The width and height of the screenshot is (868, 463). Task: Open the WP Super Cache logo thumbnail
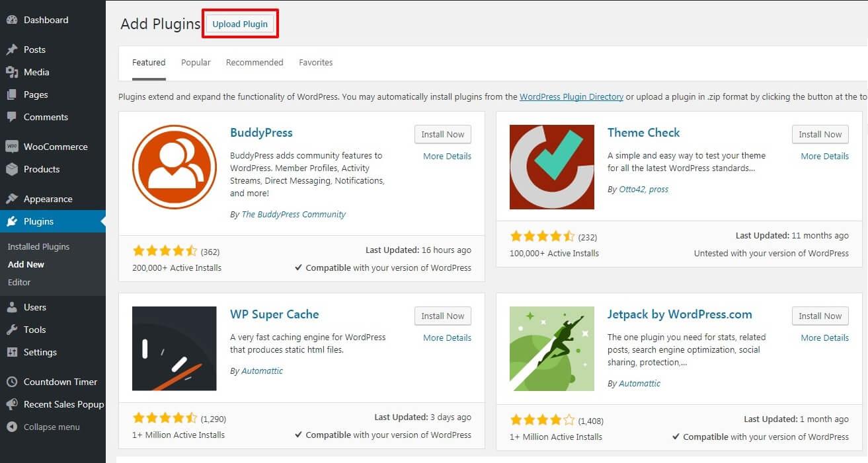pos(175,349)
